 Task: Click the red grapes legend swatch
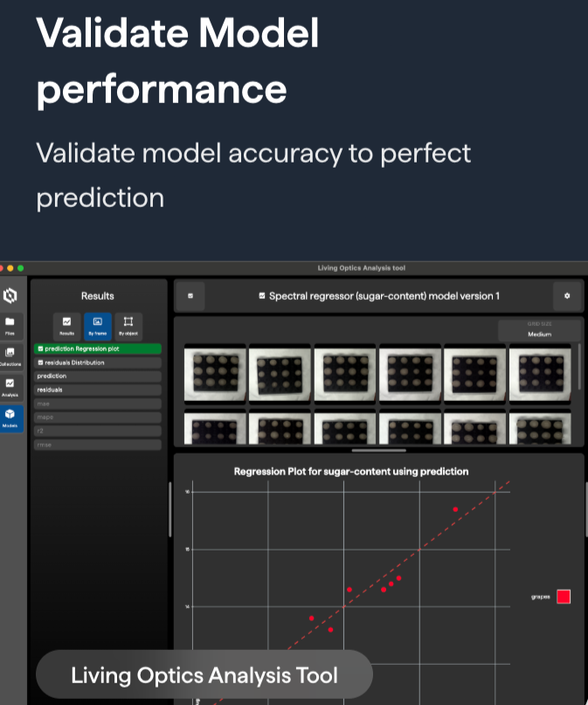coord(564,597)
